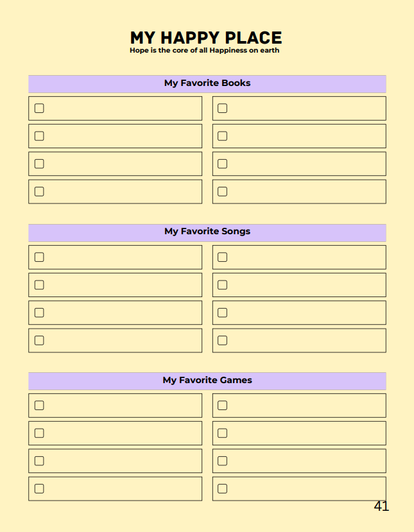Tick second right-column checkbox under My Favorite Songs

click(222, 285)
